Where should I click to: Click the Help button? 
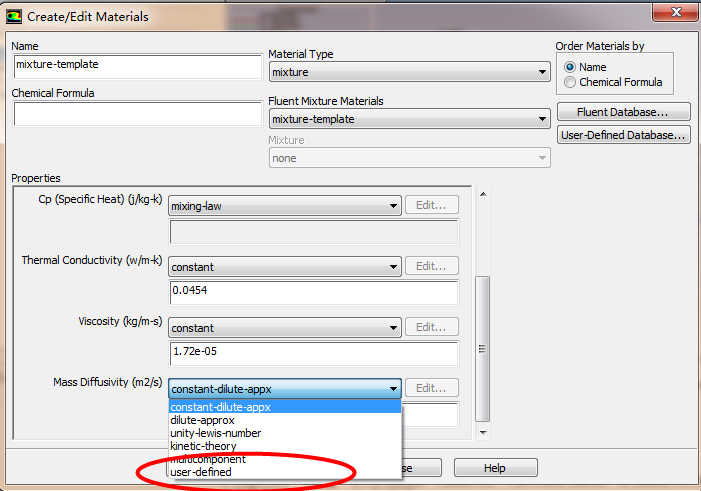click(x=495, y=468)
